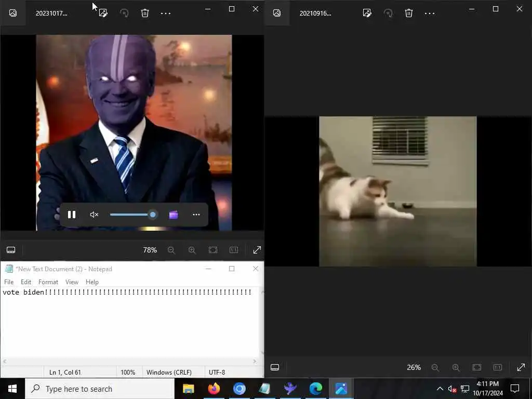Click Windows (CRLF) status entry
Image resolution: width=532 pixels, height=399 pixels.
point(169,372)
